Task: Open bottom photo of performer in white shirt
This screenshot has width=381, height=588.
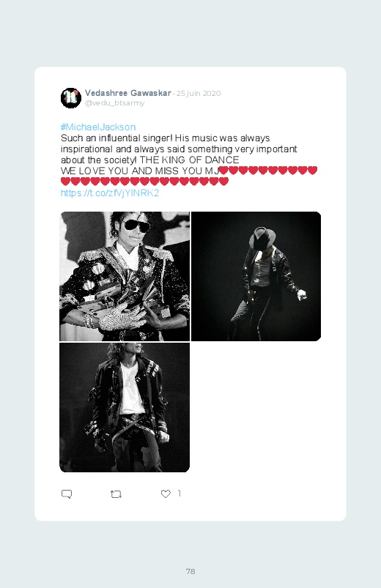Action: (125, 408)
